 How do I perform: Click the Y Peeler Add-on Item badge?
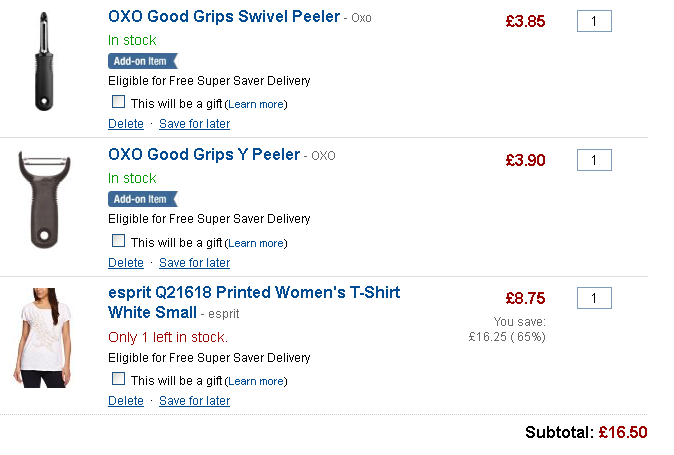click(x=141, y=199)
